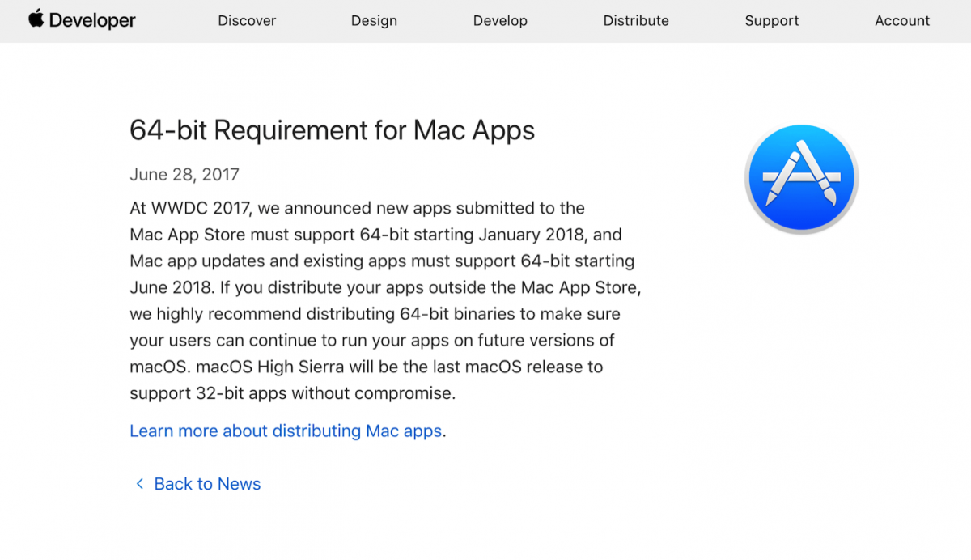Open the Account page

(901, 20)
